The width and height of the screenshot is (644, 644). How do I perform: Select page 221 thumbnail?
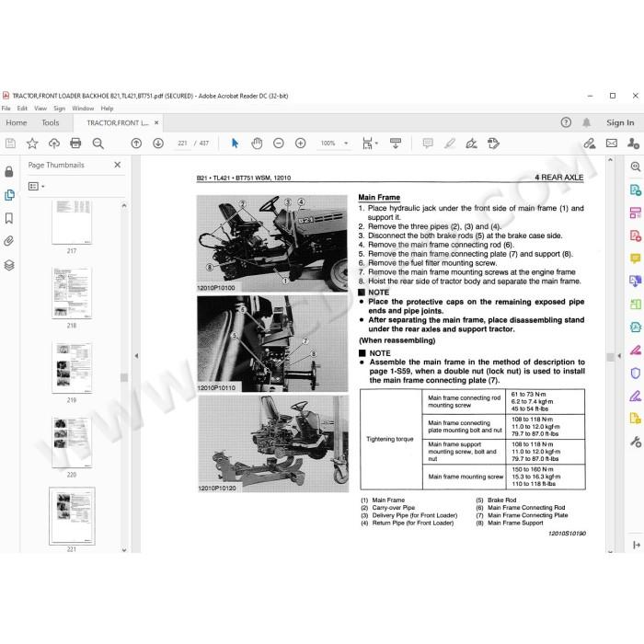72,516
